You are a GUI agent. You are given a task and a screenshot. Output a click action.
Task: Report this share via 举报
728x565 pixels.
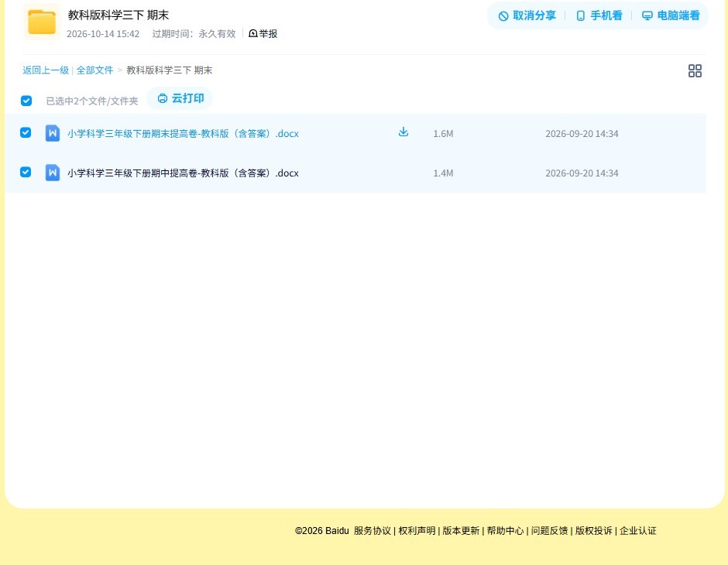(x=263, y=33)
